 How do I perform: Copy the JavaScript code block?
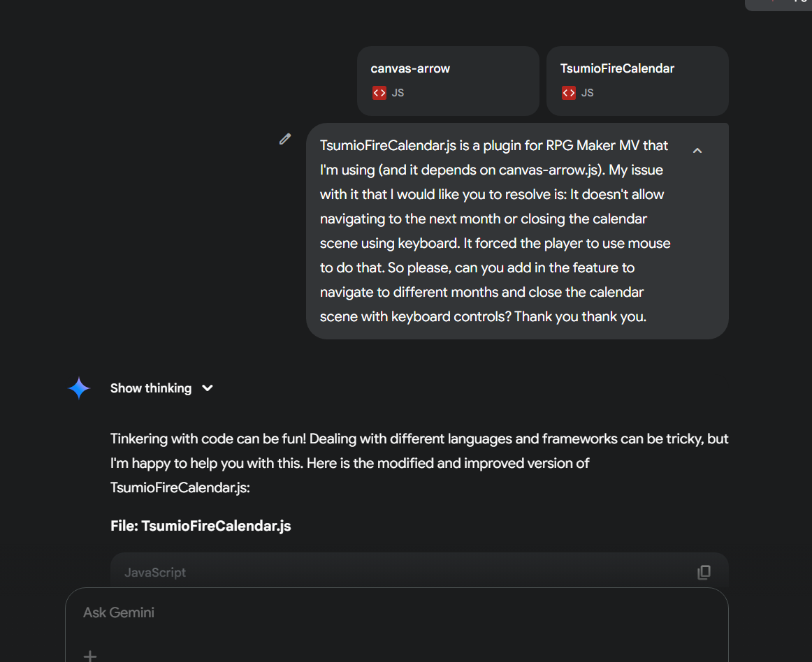(x=703, y=573)
